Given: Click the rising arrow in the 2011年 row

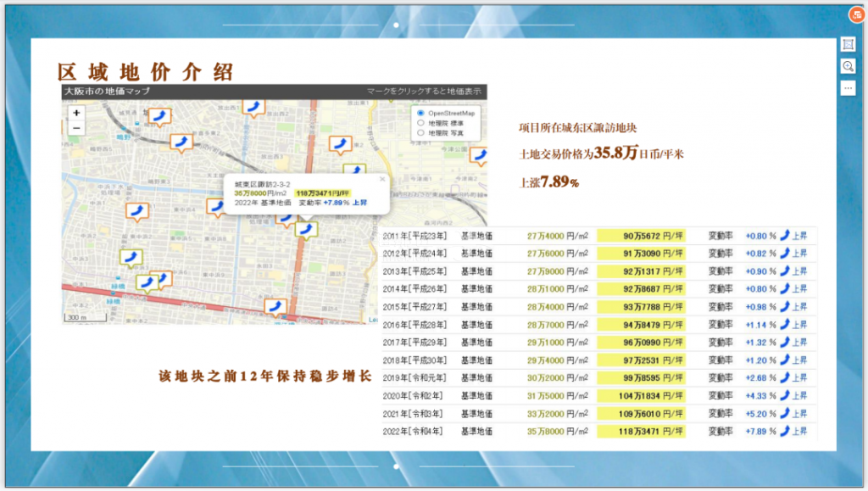Looking at the screenshot, I should pos(784,236).
